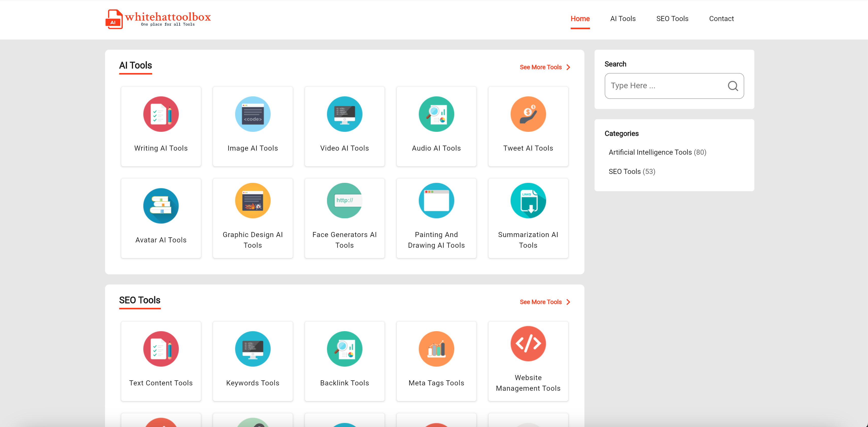
Task: Click the Face Generators AI Tools icon
Action: 344,201
